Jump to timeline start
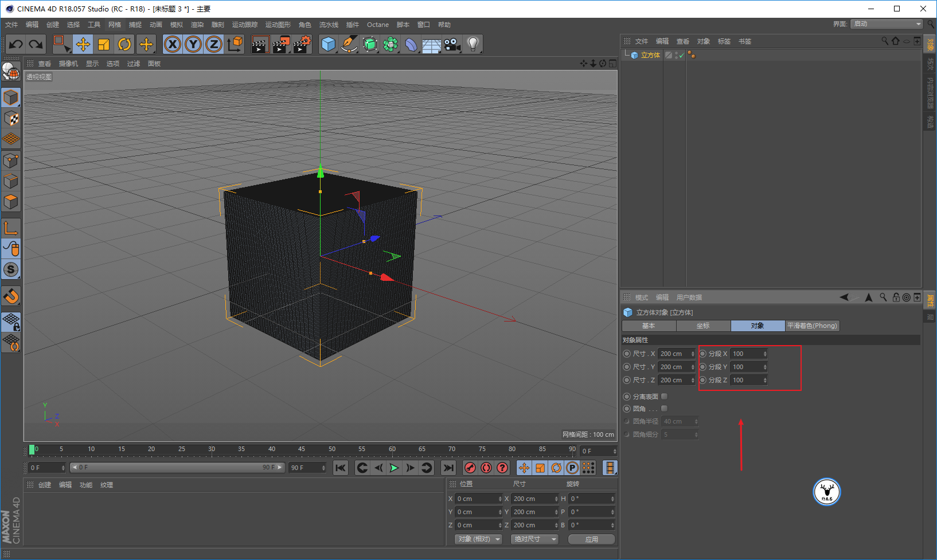Viewport: 937px width, 560px height. [341, 468]
